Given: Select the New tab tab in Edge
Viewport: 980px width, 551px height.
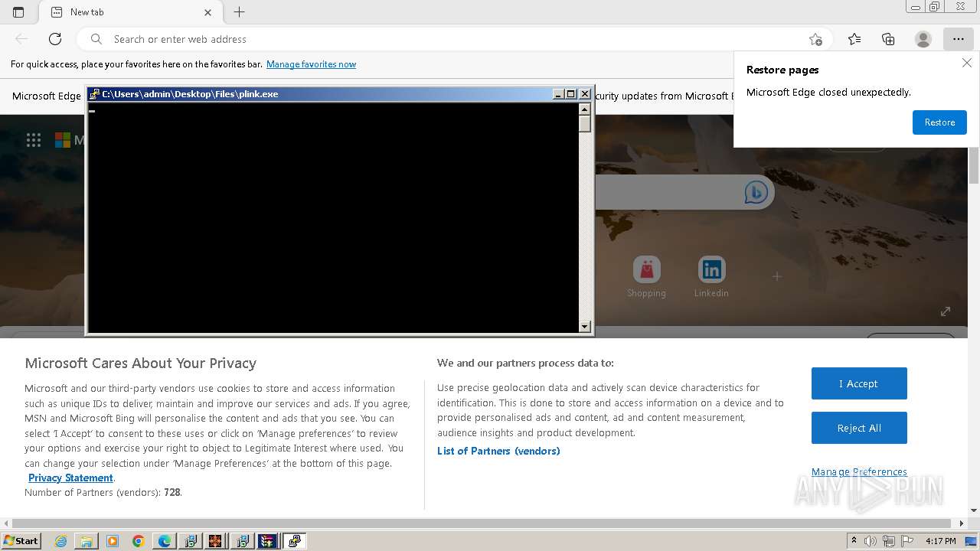Looking at the screenshot, I should point(130,12).
